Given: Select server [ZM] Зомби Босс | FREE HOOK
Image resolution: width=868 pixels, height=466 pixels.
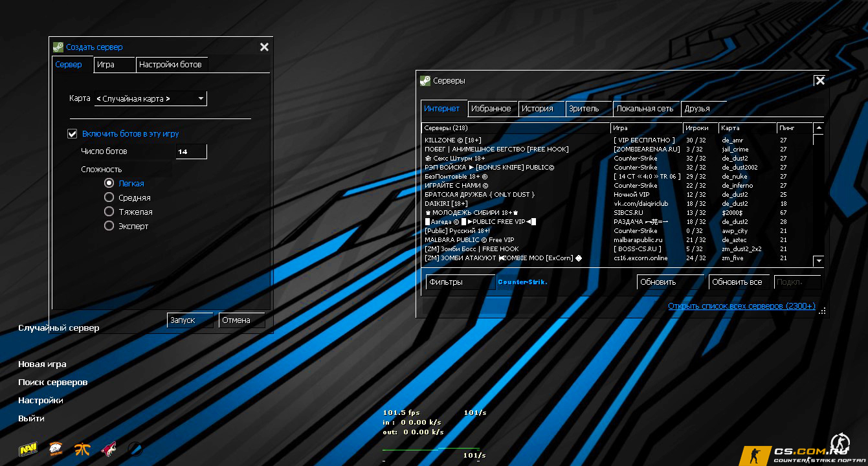Looking at the screenshot, I should point(617,249).
